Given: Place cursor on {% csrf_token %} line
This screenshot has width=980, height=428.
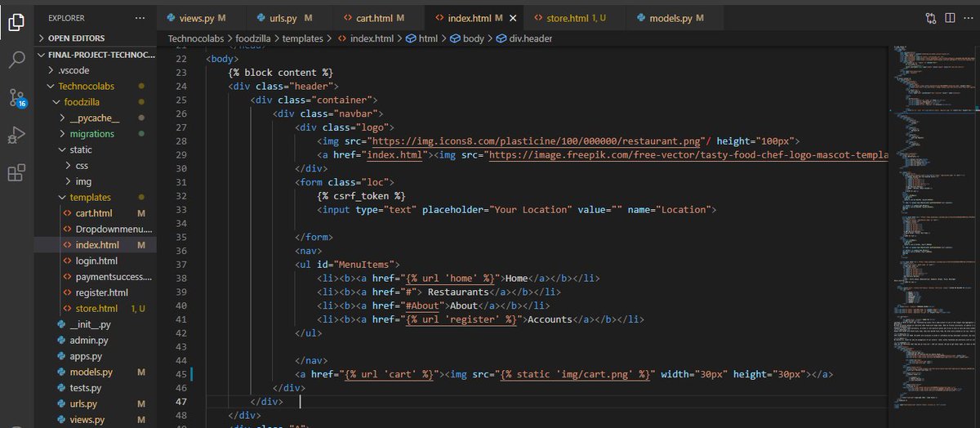Looking at the screenshot, I should tap(361, 196).
